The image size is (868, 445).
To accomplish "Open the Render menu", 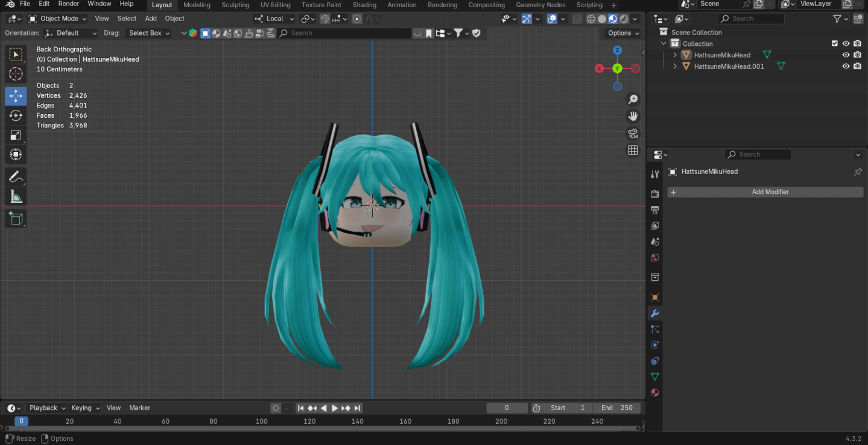I will (68, 4).
